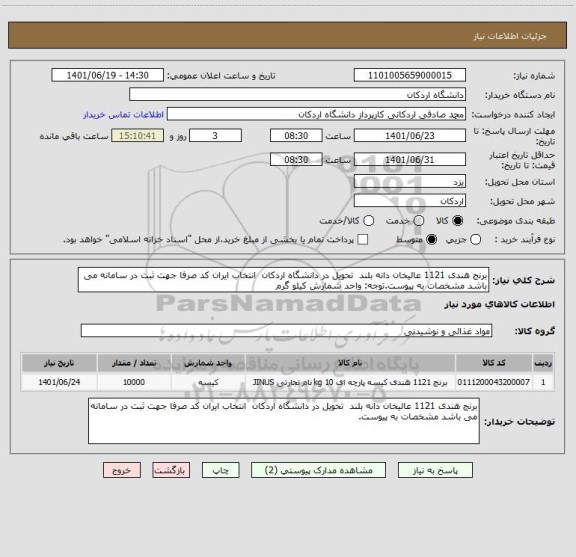Click the need date cell 1401/06/24
Viewport: 576px width, 557px height.
(59, 382)
